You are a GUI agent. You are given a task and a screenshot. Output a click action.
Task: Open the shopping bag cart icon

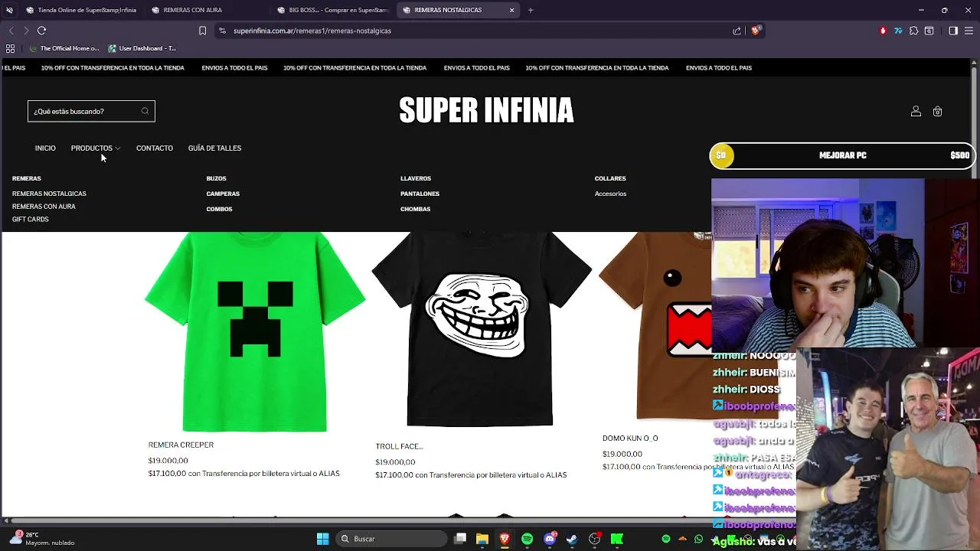point(937,111)
